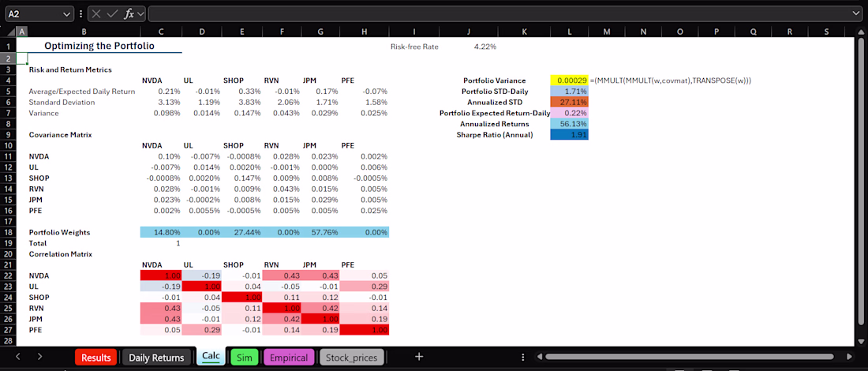Image resolution: width=868 pixels, height=371 pixels.
Task: Select UL-PFE correlation 0.29 in row 23
Action: (x=366, y=287)
